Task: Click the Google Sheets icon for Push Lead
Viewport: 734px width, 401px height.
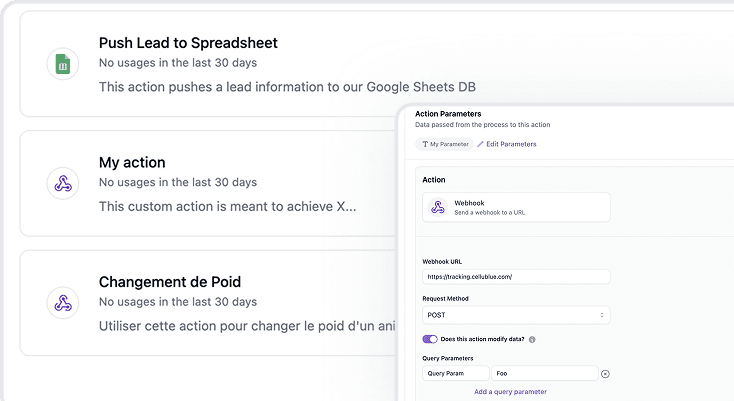Action: [x=62, y=65]
